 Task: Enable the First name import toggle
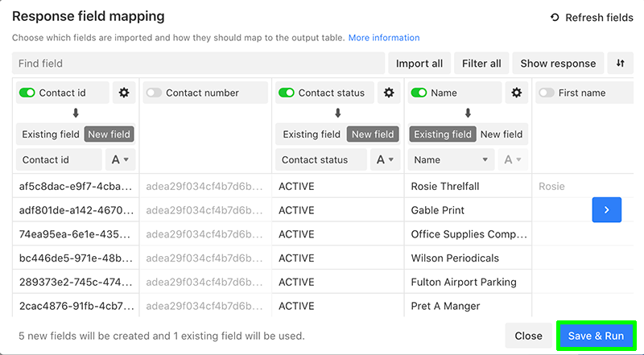547,93
